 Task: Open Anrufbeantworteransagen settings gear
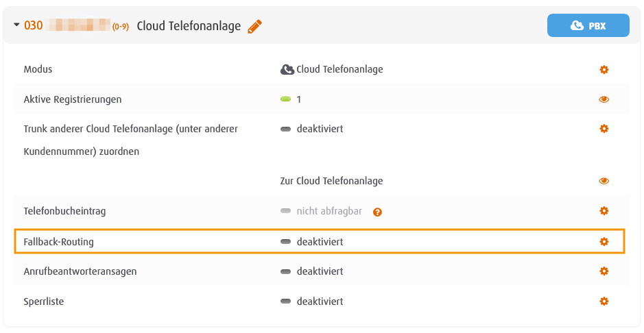click(604, 271)
